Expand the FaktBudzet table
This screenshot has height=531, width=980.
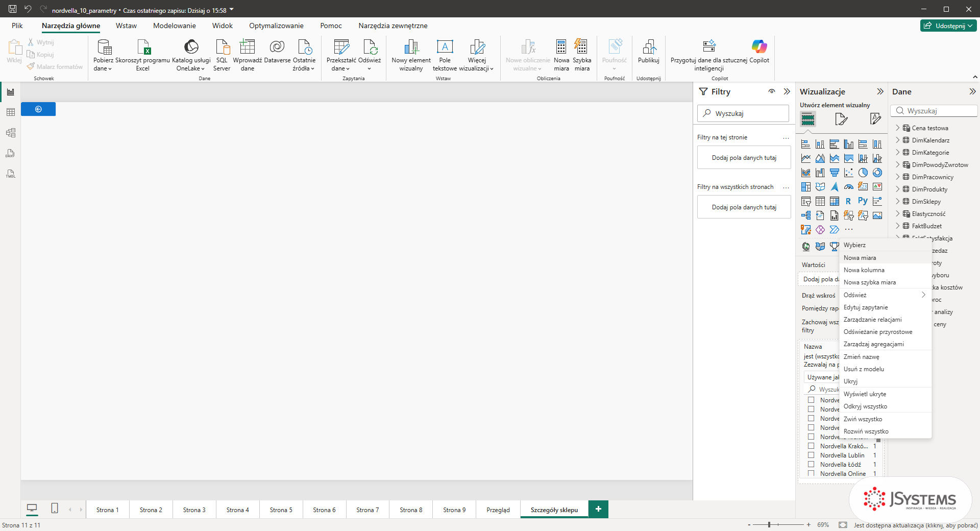tap(898, 226)
